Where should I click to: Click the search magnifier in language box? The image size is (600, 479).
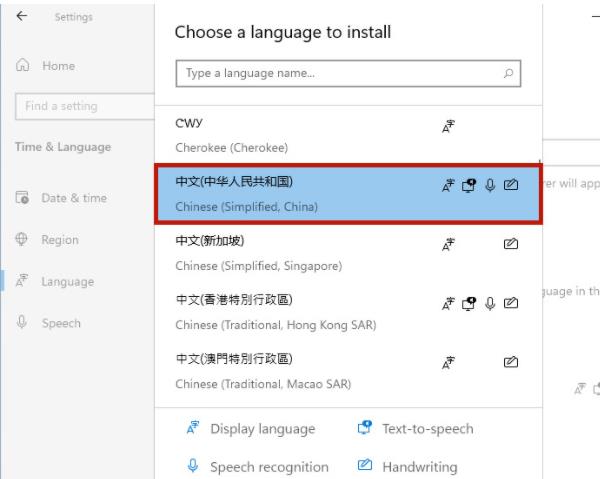tap(508, 73)
